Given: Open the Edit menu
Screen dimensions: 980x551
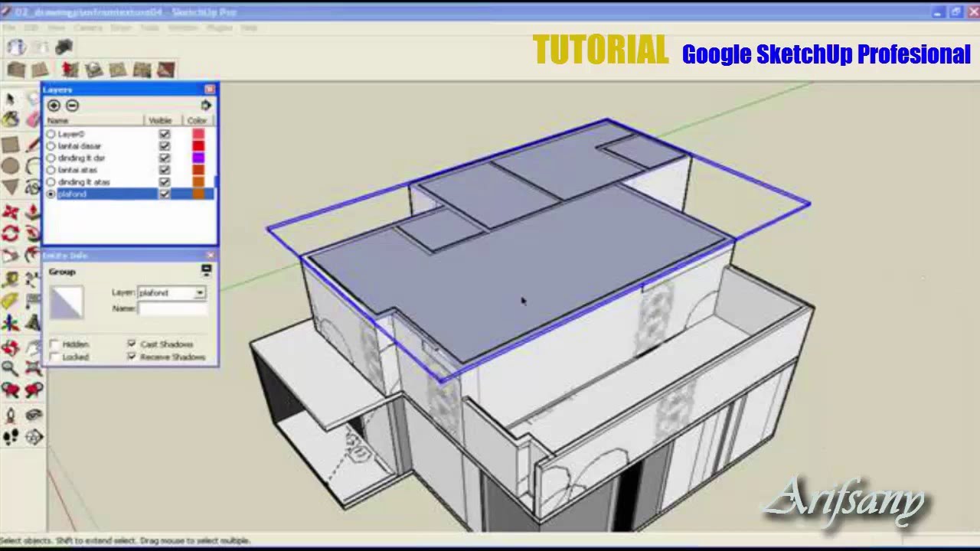Looking at the screenshot, I should (31, 28).
